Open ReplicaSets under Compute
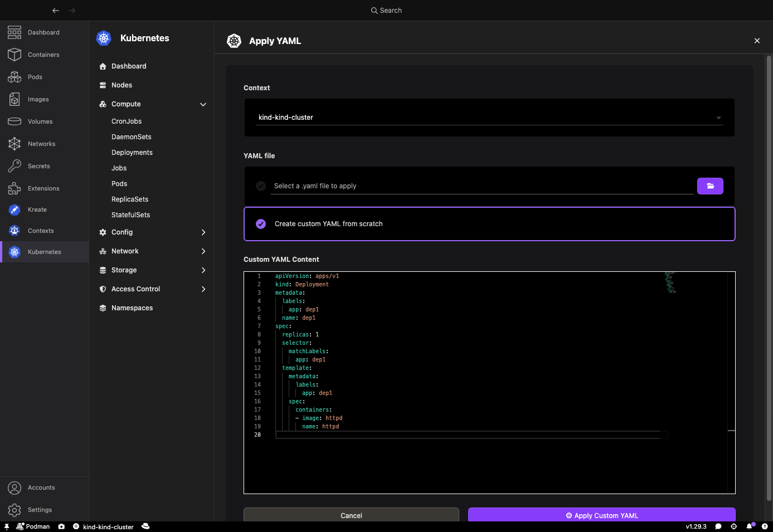Screen dimensions: 773x532 (x=130, y=199)
